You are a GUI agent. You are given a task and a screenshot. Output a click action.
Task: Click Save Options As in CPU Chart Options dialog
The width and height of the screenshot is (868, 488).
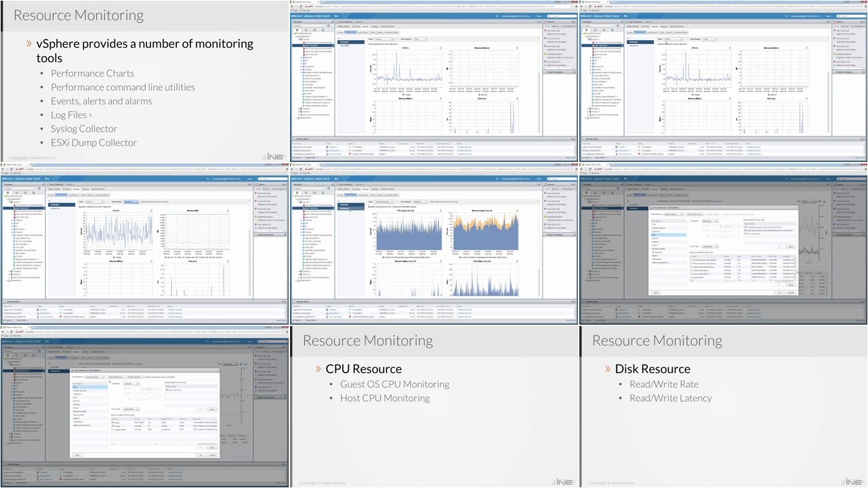point(116,377)
